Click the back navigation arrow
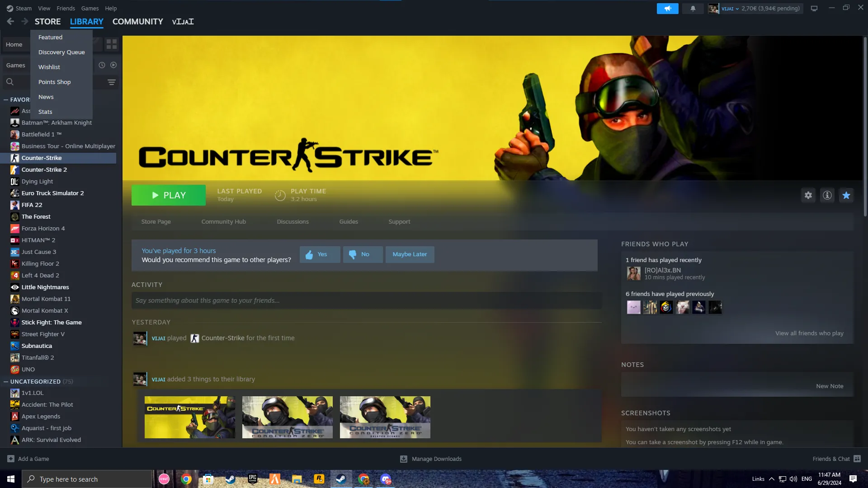 [x=10, y=21]
